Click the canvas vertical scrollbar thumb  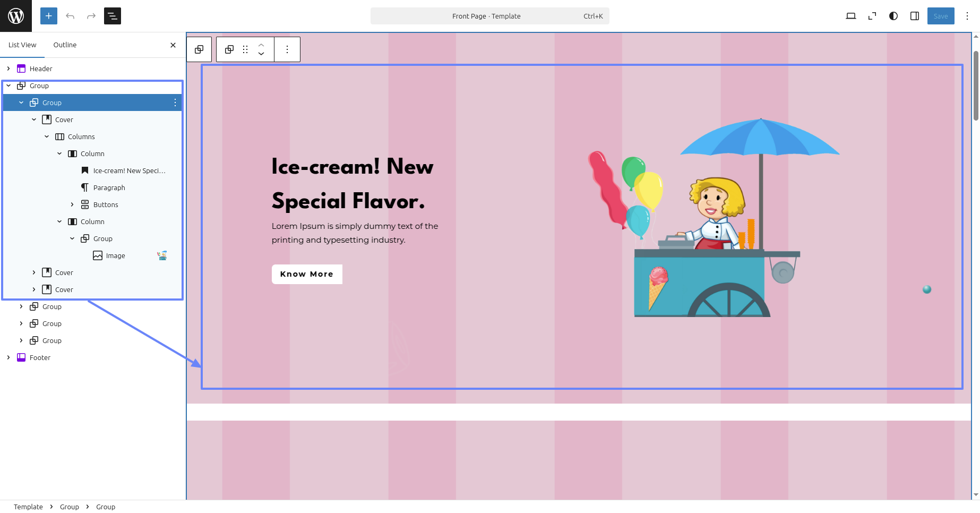[976, 85]
